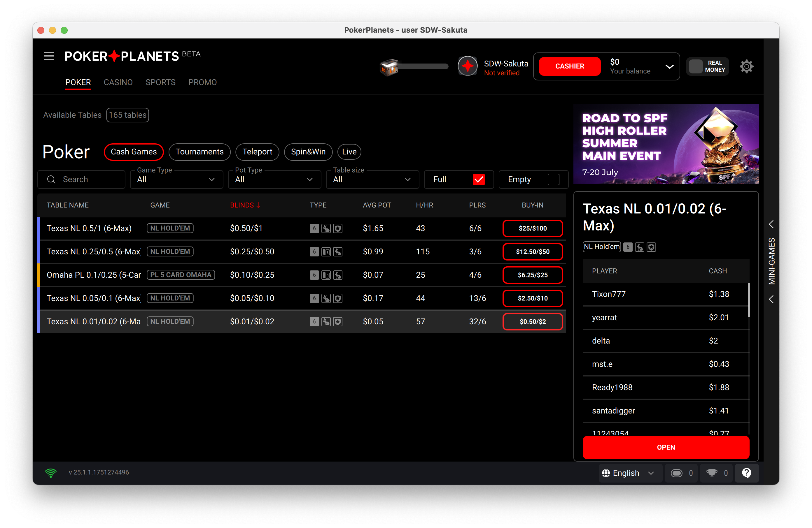Click the SDW-Sakuta avatar icon

(468, 66)
